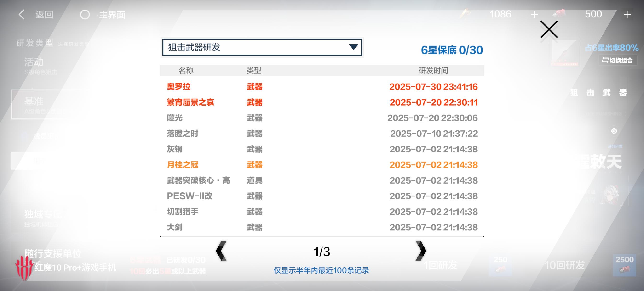Image resolution: width=644 pixels, height=291 pixels.
Task: Select the 灰钢 weapon record
Action: coord(322,149)
